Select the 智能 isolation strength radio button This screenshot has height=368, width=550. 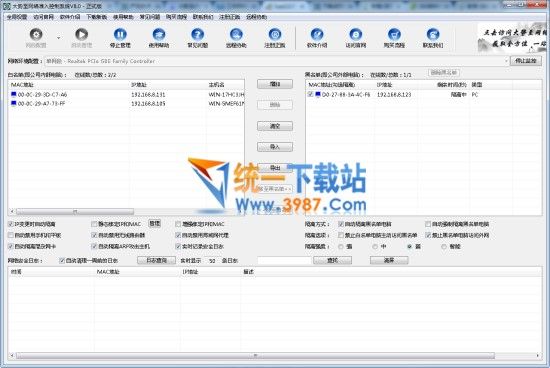(x=444, y=247)
